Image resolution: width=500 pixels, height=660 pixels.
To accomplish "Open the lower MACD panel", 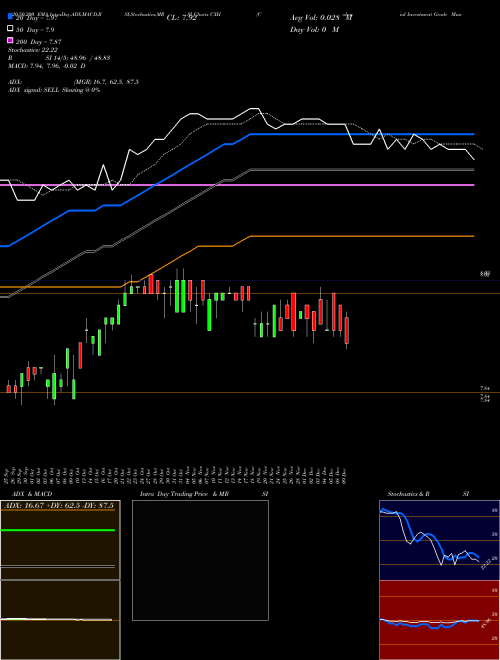I will pyautogui.click(x=60, y=620).
